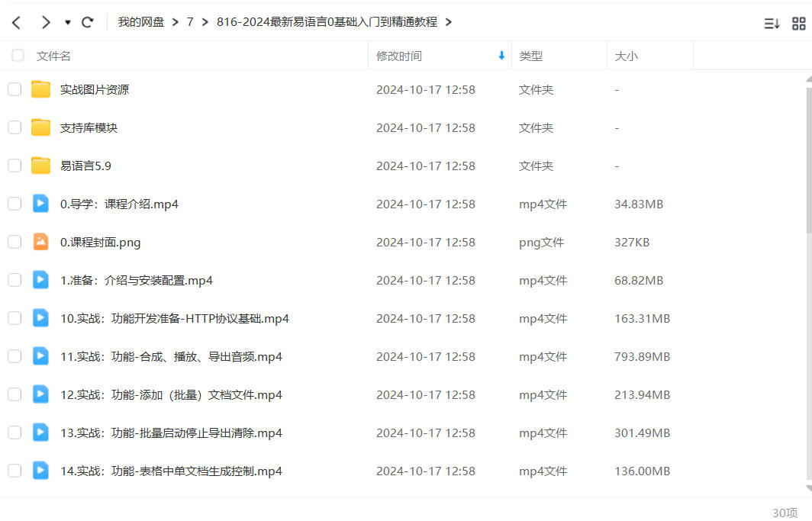Click size value 34.83MB
Screen dimensions: 812x521
click(x=639, y=204)
